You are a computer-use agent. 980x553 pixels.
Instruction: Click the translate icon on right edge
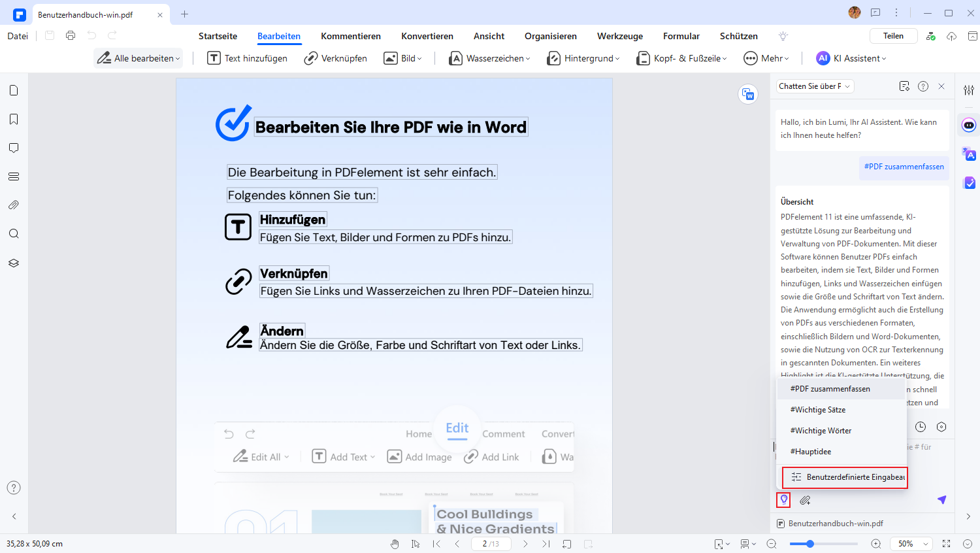tap(969, 154)
